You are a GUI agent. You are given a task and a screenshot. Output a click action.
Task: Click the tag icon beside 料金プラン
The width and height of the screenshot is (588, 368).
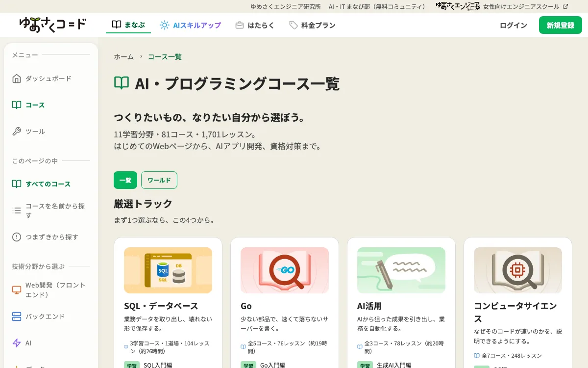tap(294, 25)
